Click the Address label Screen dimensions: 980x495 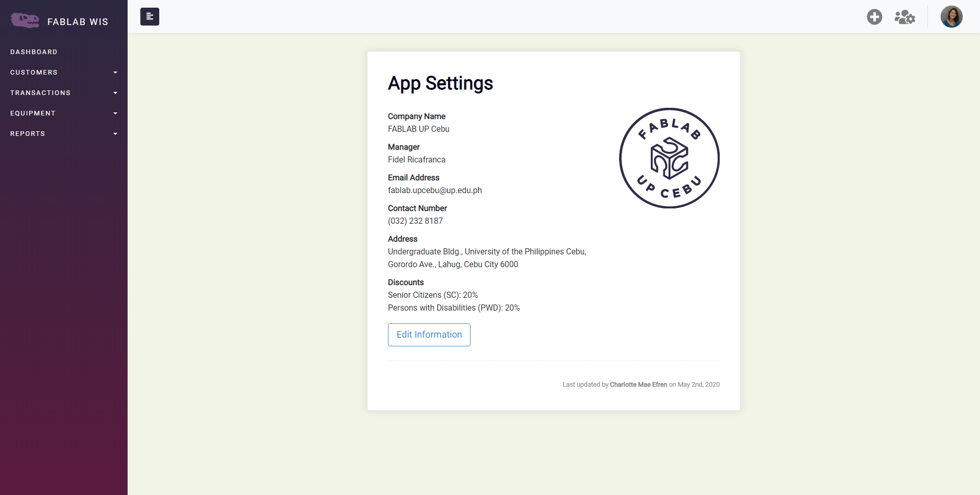[403, 239]
